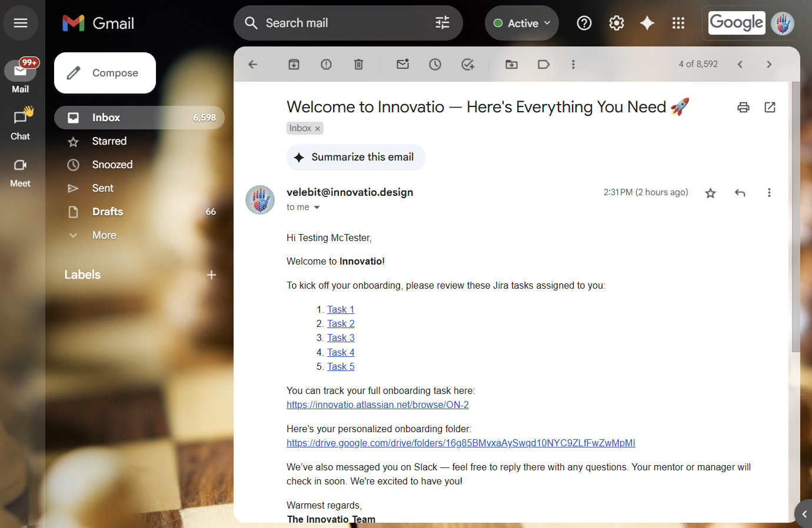Click the Summarize this email button

coord(355,157)
